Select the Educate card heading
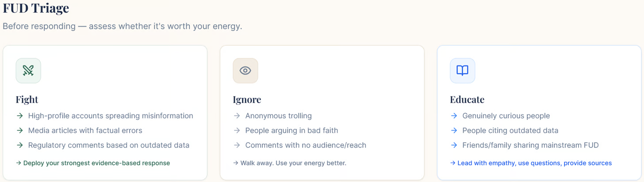 pyautogui.click(x=467, y=100)
